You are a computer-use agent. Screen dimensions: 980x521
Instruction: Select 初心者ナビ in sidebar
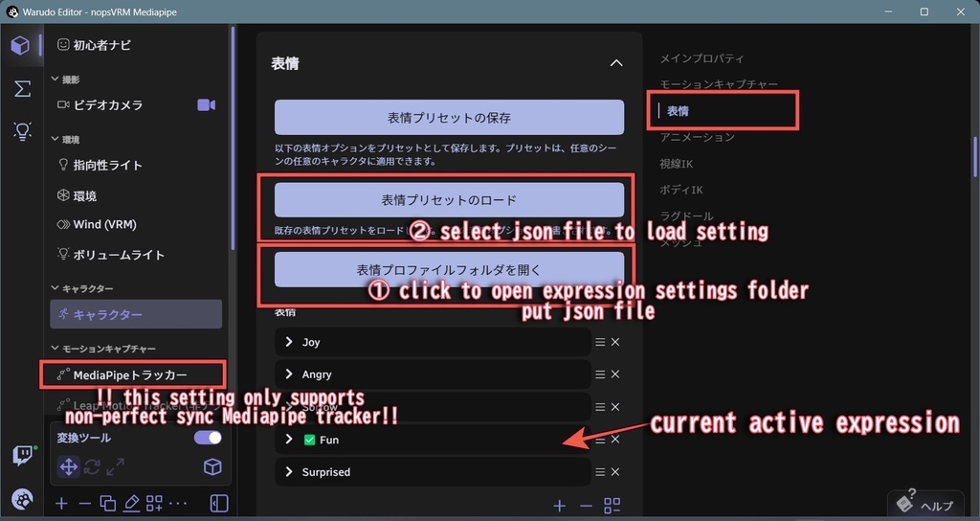(x=94, y=45)
